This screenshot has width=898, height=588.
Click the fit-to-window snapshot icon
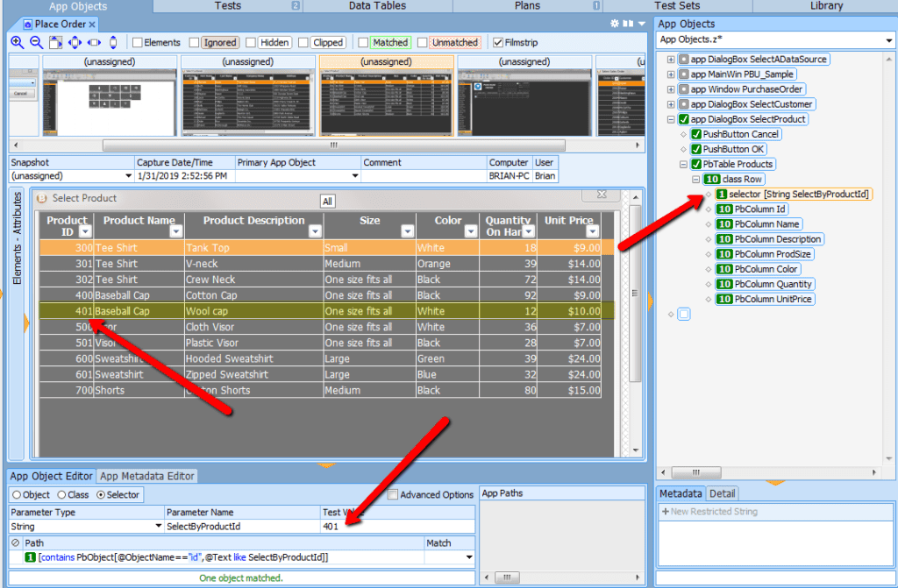(55, 42)
